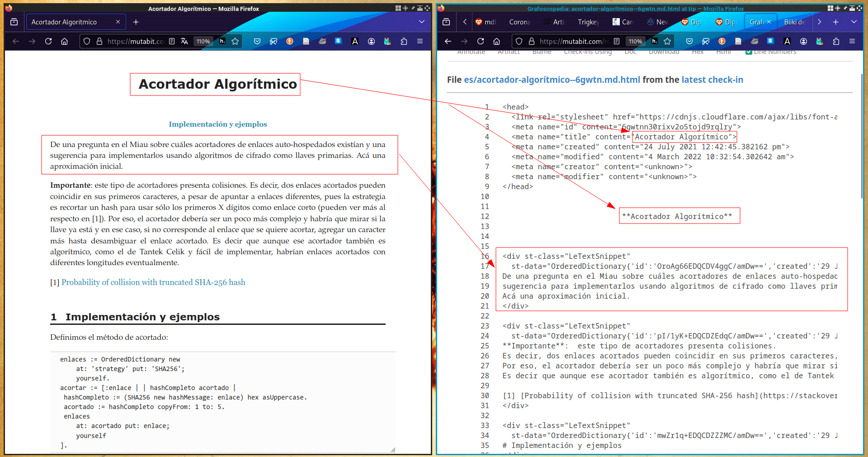Open the DuckDuckGo extension in the left window

pos(290,41)
